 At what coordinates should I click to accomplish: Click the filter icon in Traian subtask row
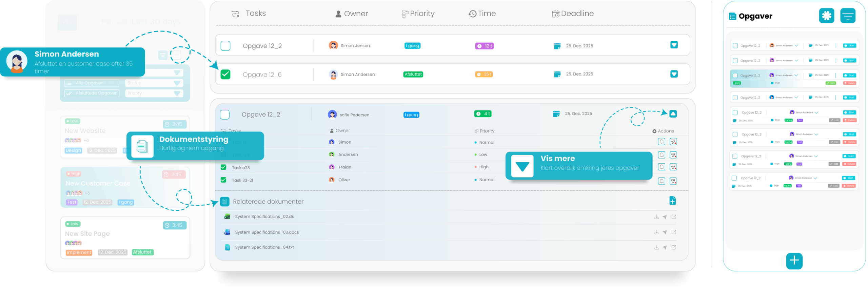point(673,167)
